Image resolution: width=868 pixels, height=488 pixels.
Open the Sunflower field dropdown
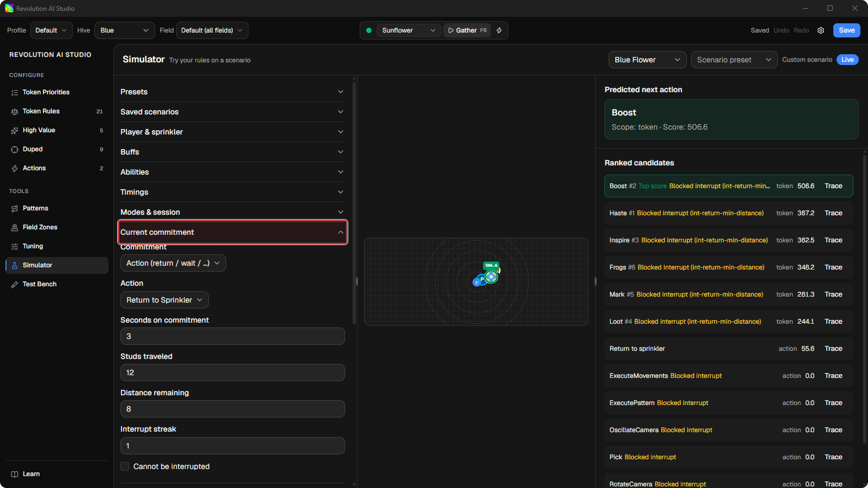[409, 30]
